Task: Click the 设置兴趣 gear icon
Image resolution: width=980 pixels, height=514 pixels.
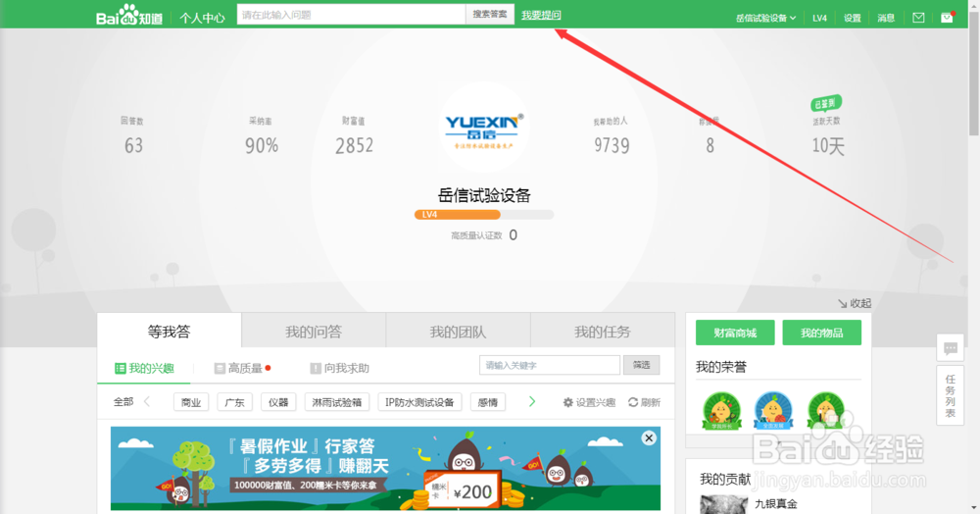Action: 567,402
